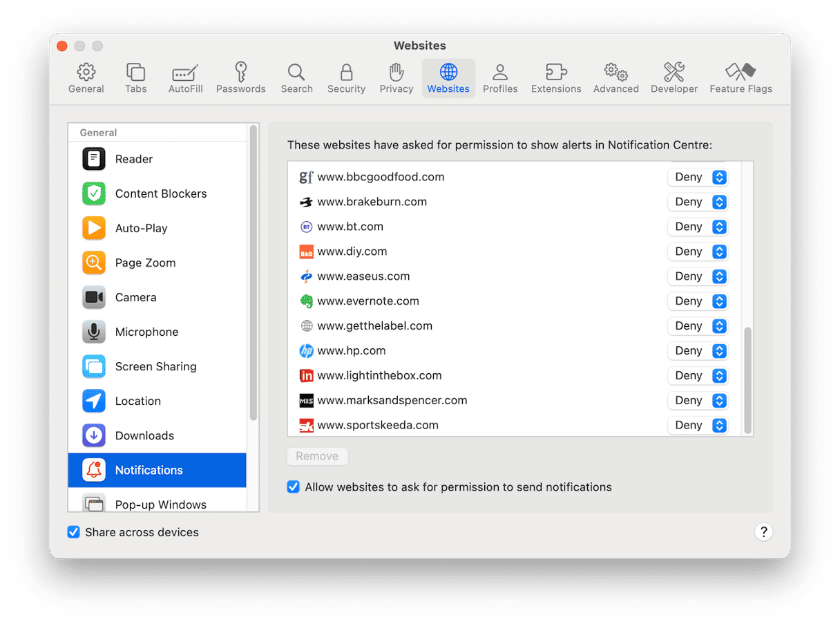
Task: Open Screen Sharing settings
Action: pyautogui.click(x=155, y=366)
